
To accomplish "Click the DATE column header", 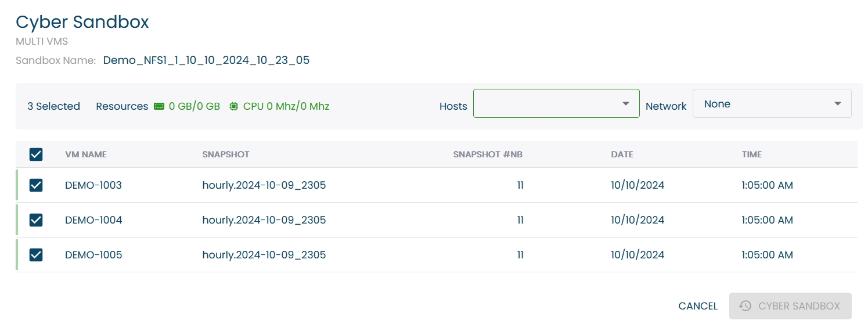I will [622, 154].
